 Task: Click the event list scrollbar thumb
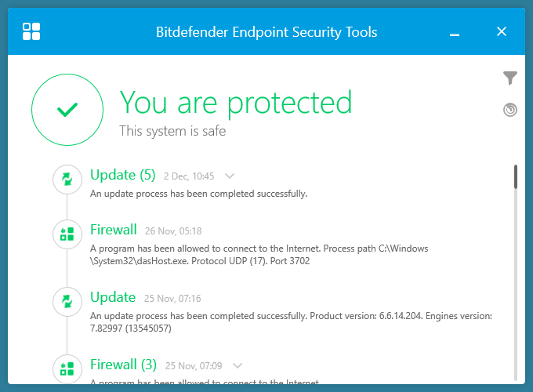coord(516,176)
